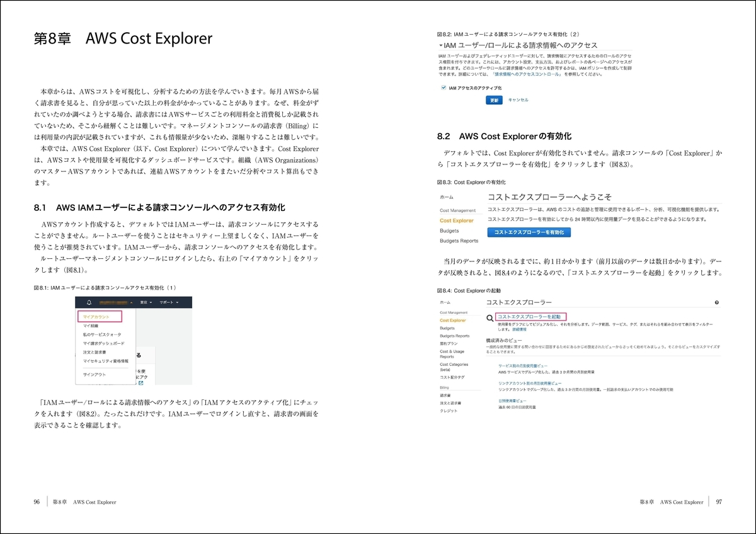Select マイセキュリティ資格情報 menu entry

tap(105, 361)
